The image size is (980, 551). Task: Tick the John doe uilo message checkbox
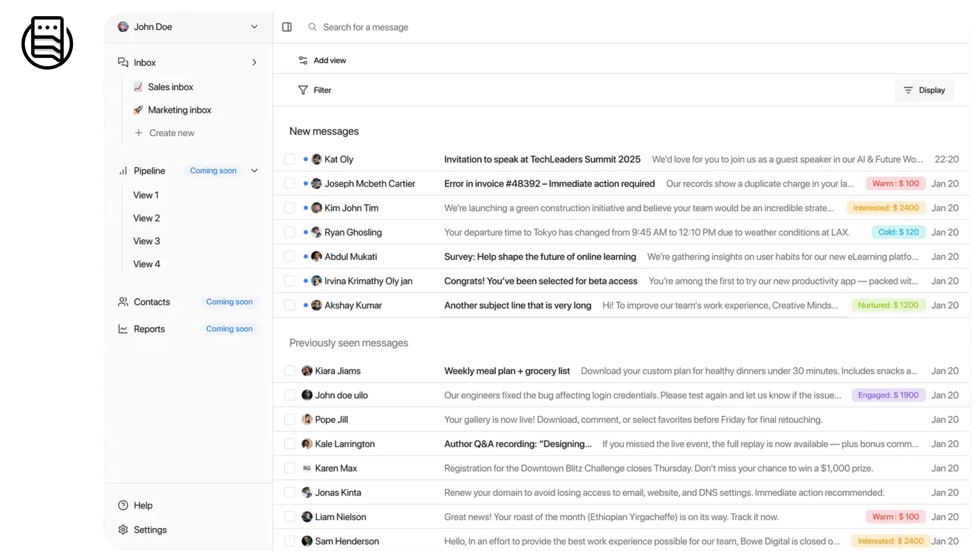pos(290,395)
